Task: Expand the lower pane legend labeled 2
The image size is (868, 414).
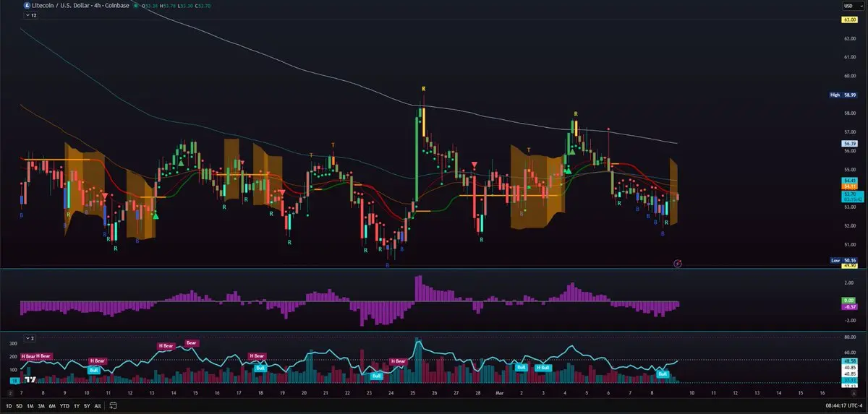Action: 30,337
